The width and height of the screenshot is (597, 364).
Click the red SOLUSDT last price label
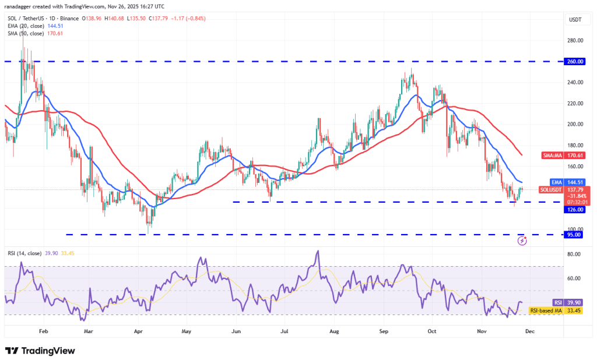click(x=573, y=195)
